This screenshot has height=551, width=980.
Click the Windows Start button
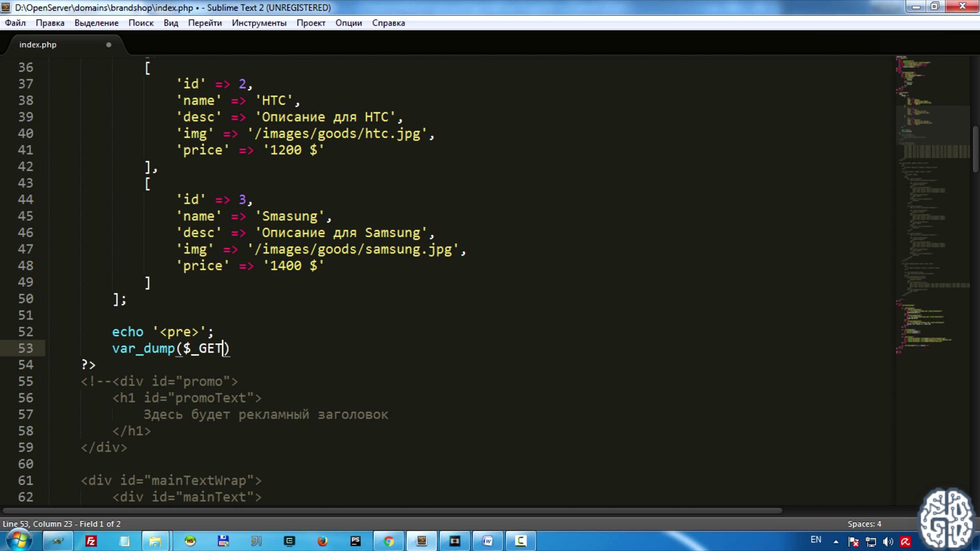pyautogui.click(x=19, y=541)
